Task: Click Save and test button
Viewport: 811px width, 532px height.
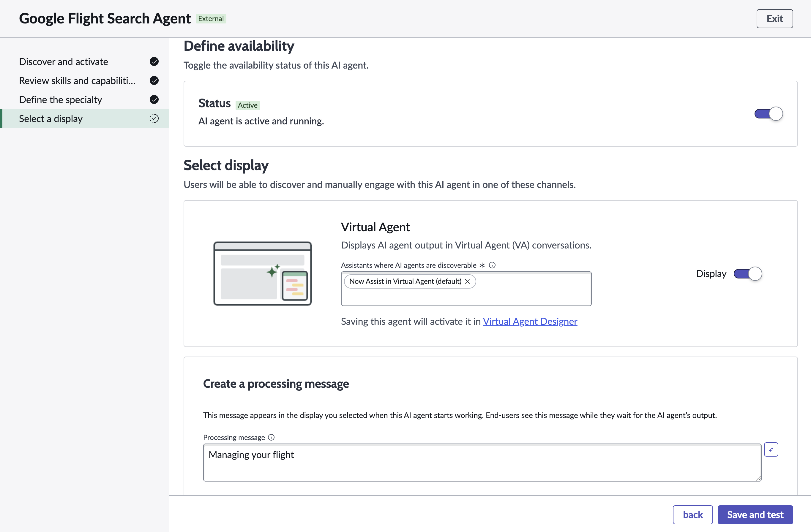Action: click(x=755, y=514)
